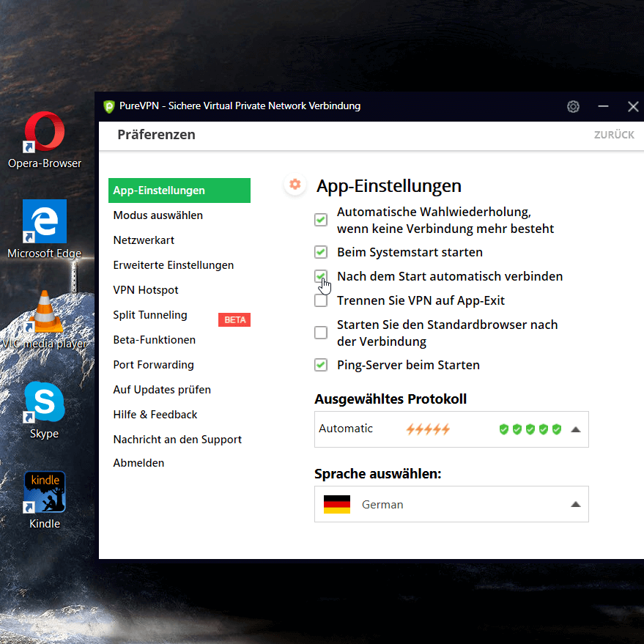Viewport: 644px width, 644px height.
Task: Click the Präferenzen page title
Action: click(x=157, y=135)
